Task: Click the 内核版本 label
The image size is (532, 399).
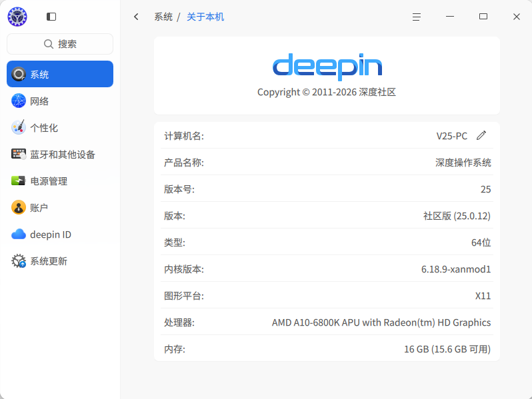Action: pos(184,269)
